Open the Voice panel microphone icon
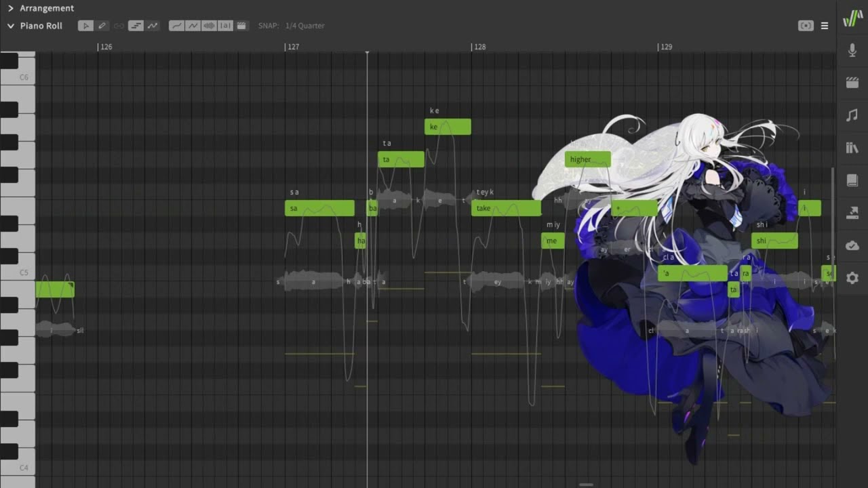The height and width of the screenshot is (488, 868). click(852, 50)
